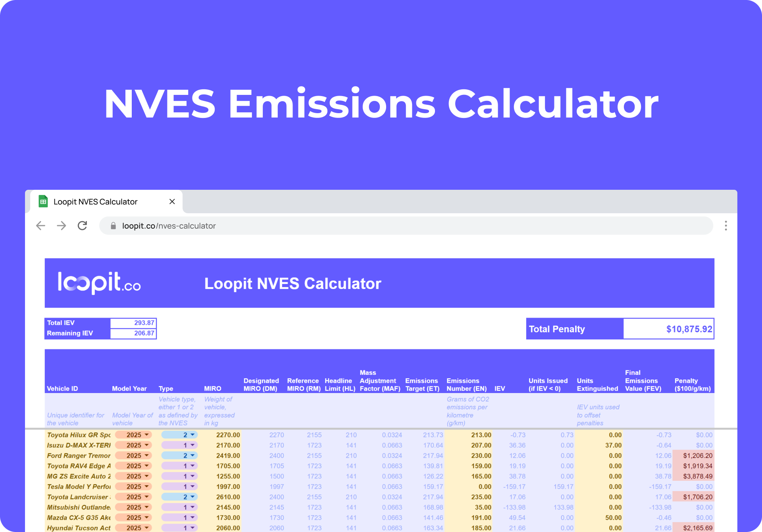Open the browser three-dot menu

[726, 226]
